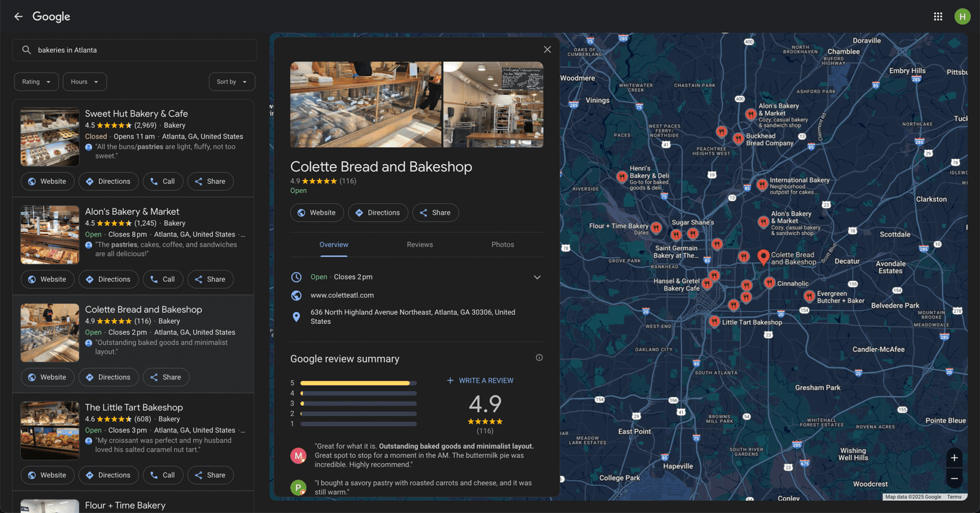Get Directions in the Colette detail panel
This screenshot has width=980, height=513.
tap(378, 213)
